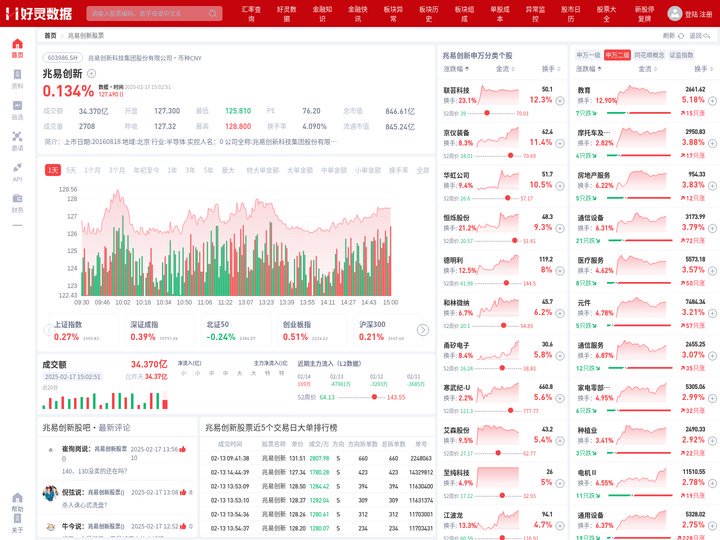The height and width of the screenshot is (540, 720).
Task: Select the 1个月 chart range
Action: (92, 170)
